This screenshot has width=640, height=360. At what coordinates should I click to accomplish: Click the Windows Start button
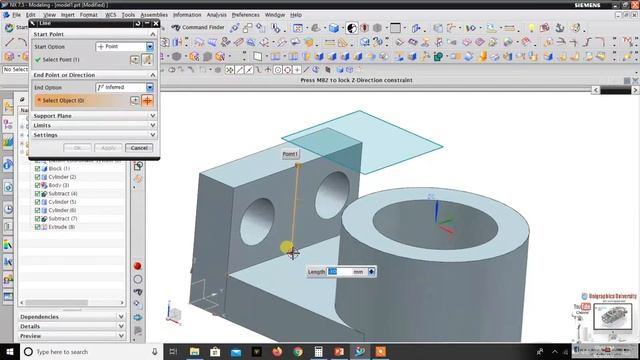click(x=10, y=351)
